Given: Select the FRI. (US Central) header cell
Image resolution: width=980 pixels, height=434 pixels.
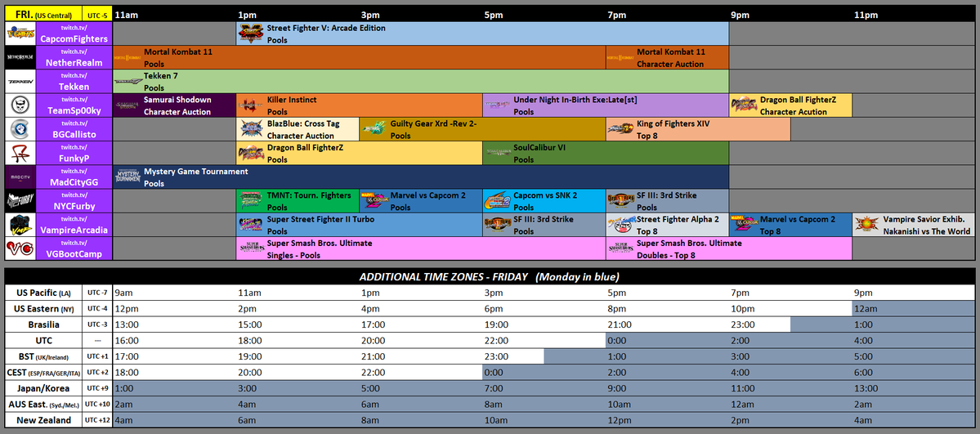Looking at the screenshot, I should [x=43, y=15].
